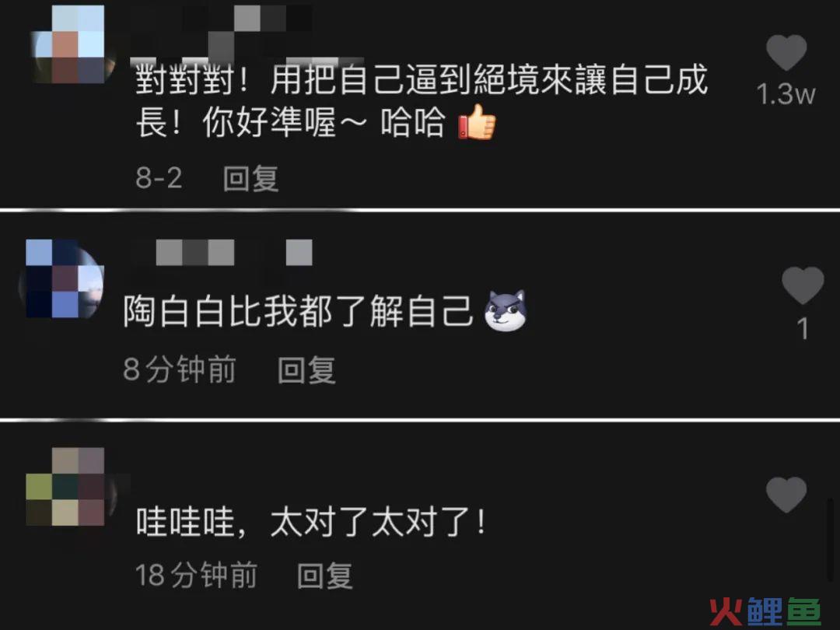Viewport: 840px width, 630px height.
Task: Select the 哇哇哇，太对了太对了 comment text
Action: (x=310, y=522)
